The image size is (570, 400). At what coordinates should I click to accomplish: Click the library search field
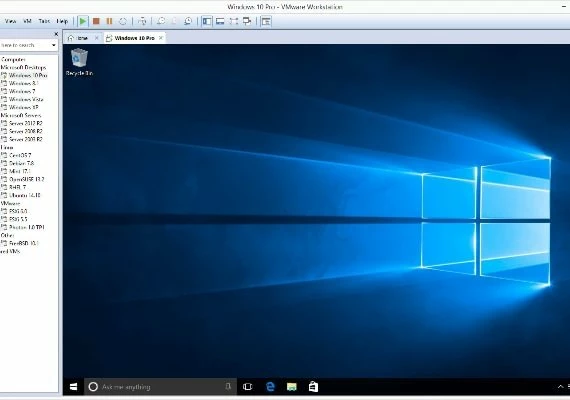tap(25, 45)
